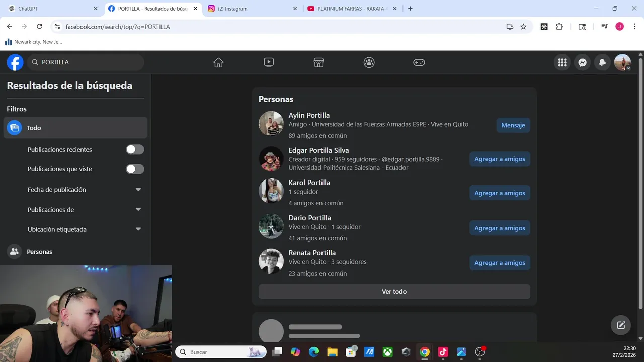Image resolution: width=644 pixels, height=362 pixels.
Task: Open the Google Lens search icon in toolbar
Action: (582, 27)
